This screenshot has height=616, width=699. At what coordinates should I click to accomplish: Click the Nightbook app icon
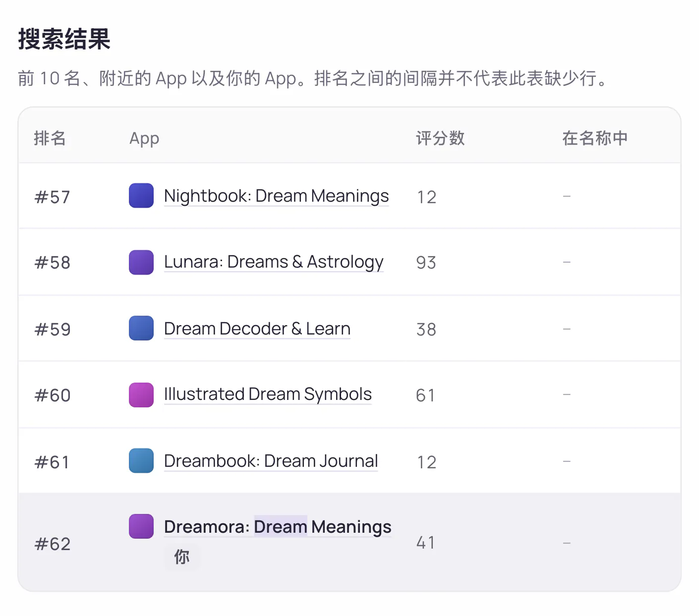(141, 195)
